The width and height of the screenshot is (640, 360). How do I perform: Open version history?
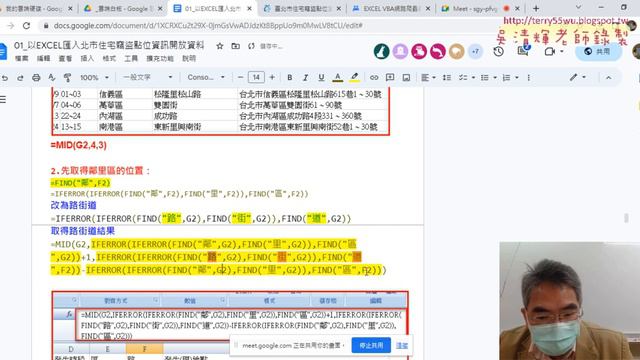498,51
